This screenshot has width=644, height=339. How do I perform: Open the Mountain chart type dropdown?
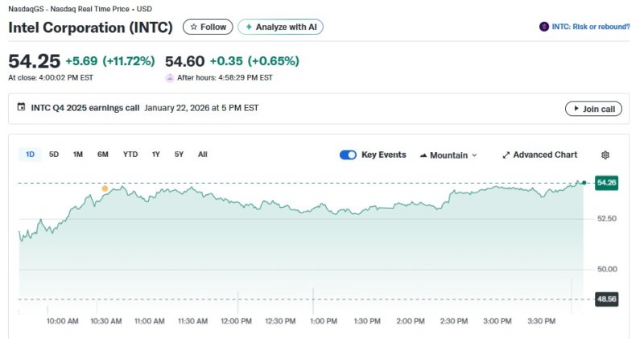point(448,155)
